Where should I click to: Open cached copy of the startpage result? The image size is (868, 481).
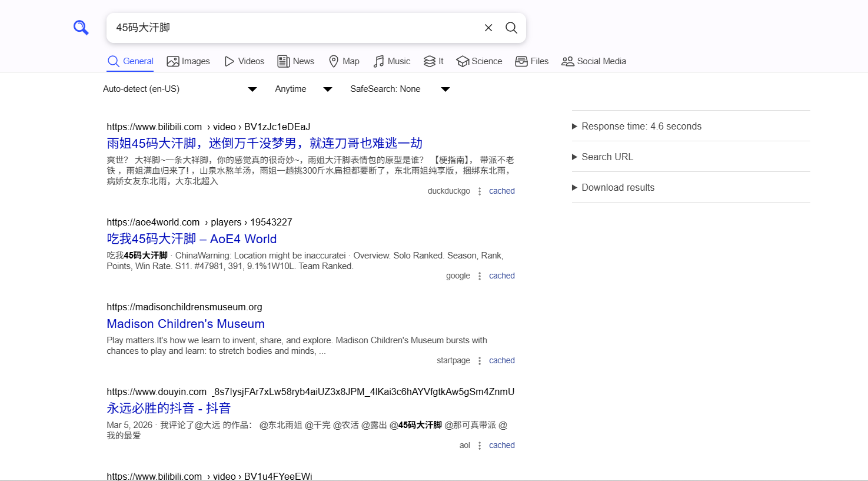coord(502,360)
